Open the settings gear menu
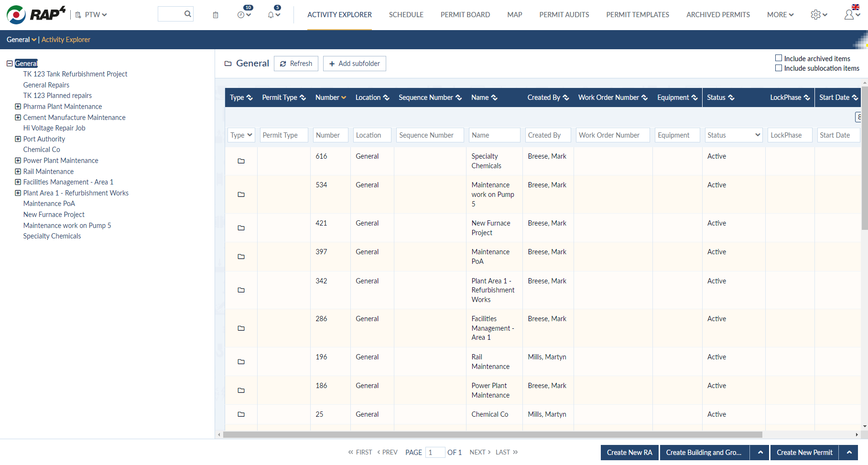868x465 pixels. point(816,15)
